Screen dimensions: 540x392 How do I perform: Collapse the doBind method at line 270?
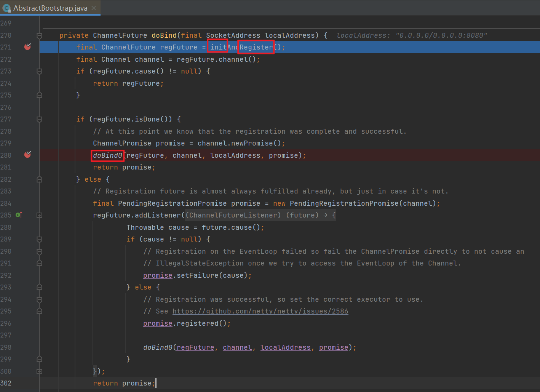pos(39,35)
